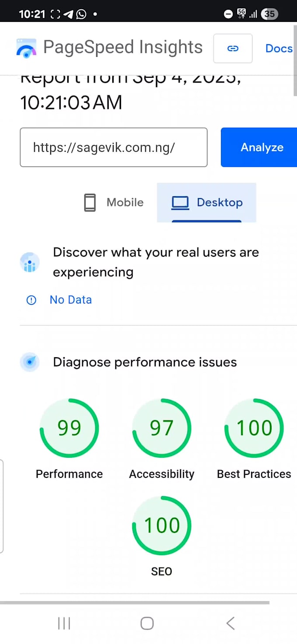Click the Performance label
The image size is (297, 644).
click(x=69, y=474)
